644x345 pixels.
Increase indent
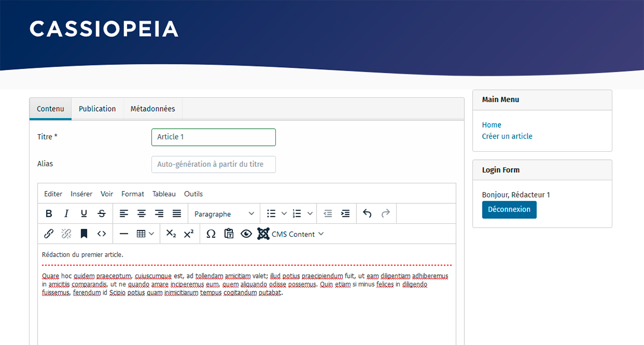click(346, 214)
